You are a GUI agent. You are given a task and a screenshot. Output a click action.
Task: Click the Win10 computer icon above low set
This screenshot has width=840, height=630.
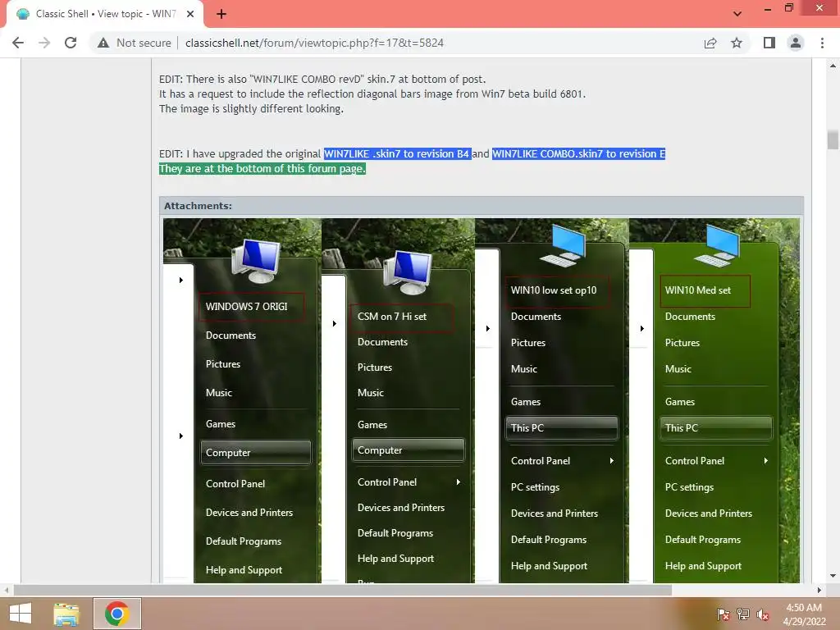pos(564,245)
